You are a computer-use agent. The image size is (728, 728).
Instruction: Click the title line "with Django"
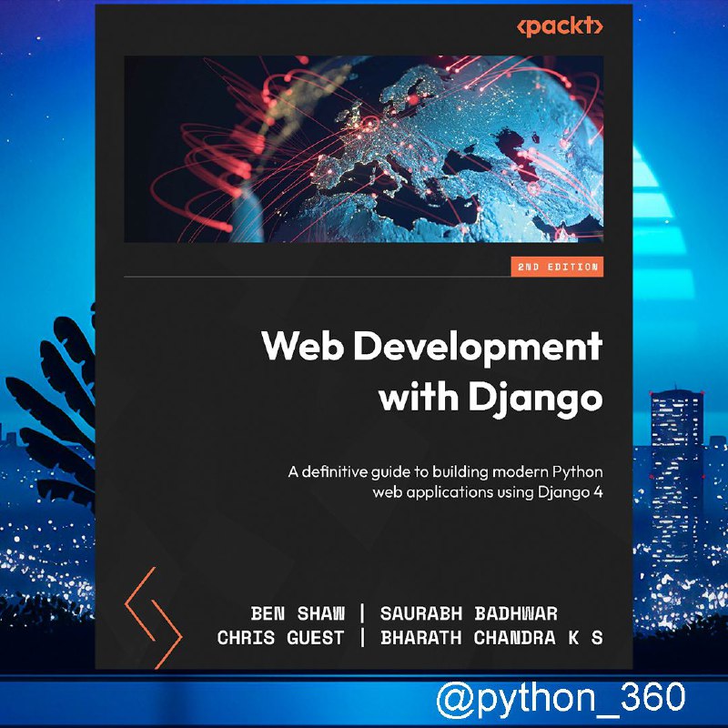tap(490, 399)
